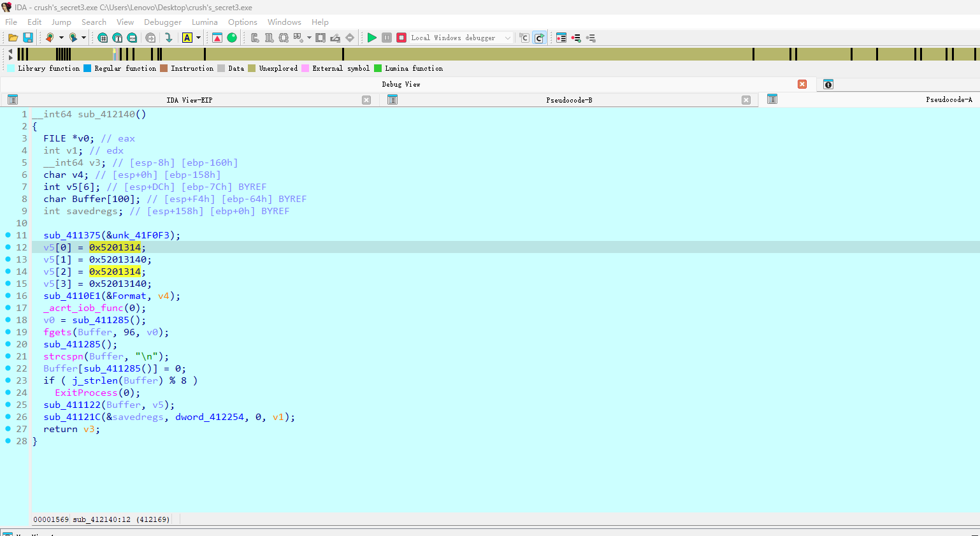Click the Regular function legend color swatch
The height and width of the screenshot is (536, 980).
click(x=87, y=68)
